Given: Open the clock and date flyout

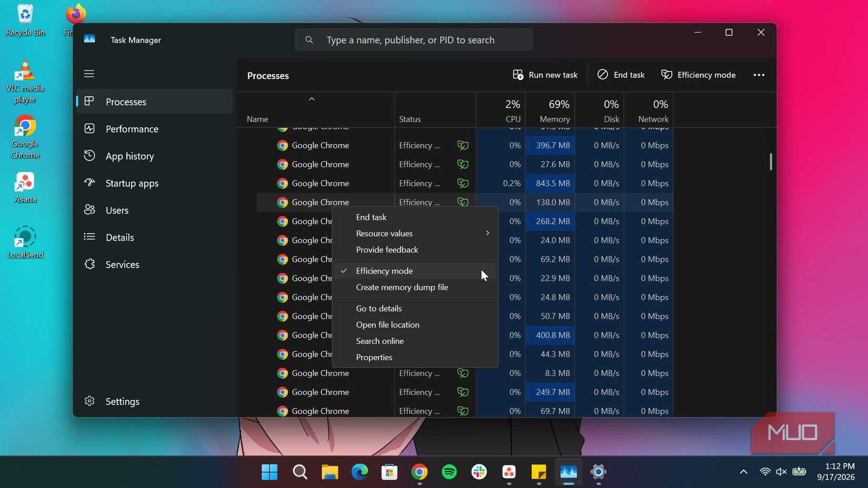Looking at the screenshot, I should click(x=835, y=472).
